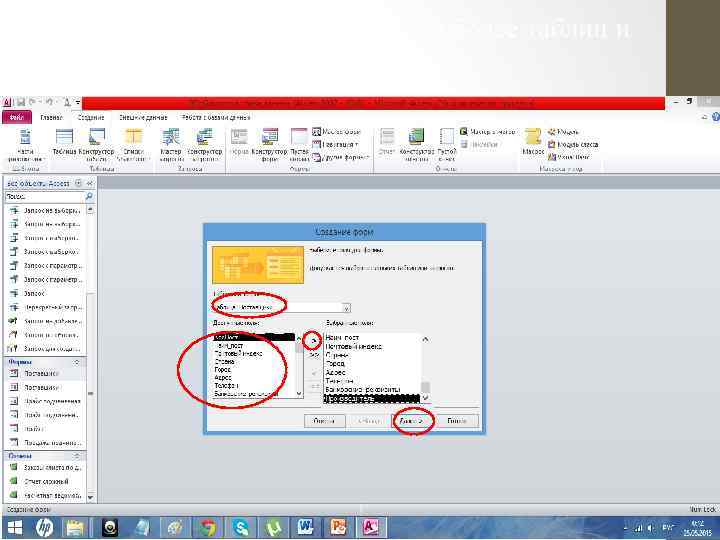
Task: Click Blank Report (Пустой отчет) icon
Action: pos(447,145)
